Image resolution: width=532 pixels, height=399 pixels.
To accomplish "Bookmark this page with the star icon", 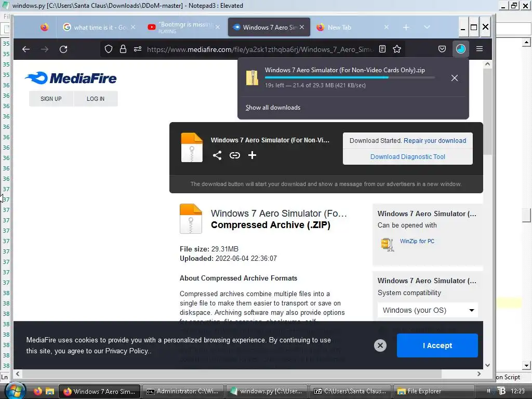I will pos(397,49).
